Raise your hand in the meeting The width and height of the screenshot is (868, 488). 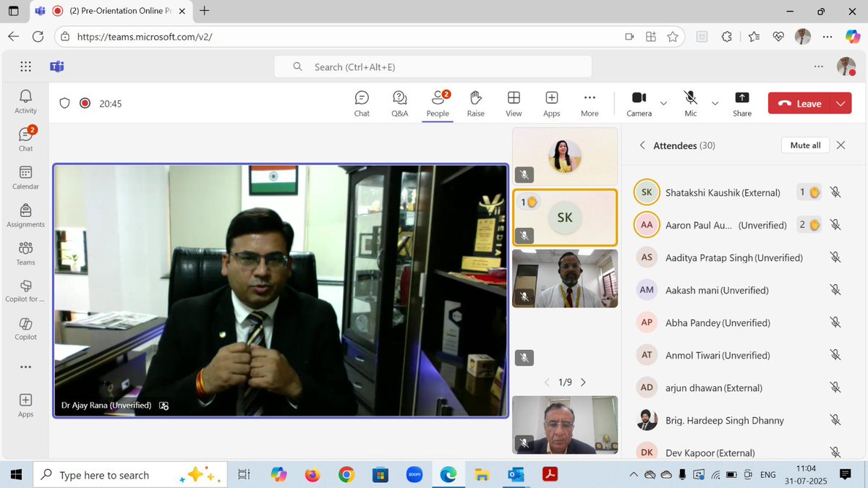(475, 103)
